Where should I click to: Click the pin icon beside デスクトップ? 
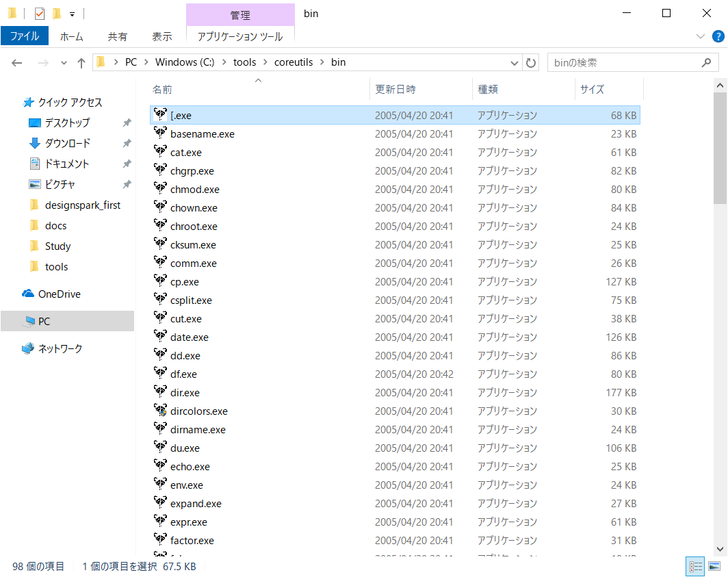(x=127, y=123)
